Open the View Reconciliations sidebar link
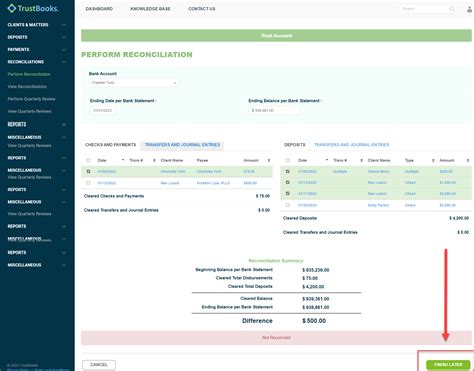This screenshot has width=474, height=371. (x=27, y=86)
